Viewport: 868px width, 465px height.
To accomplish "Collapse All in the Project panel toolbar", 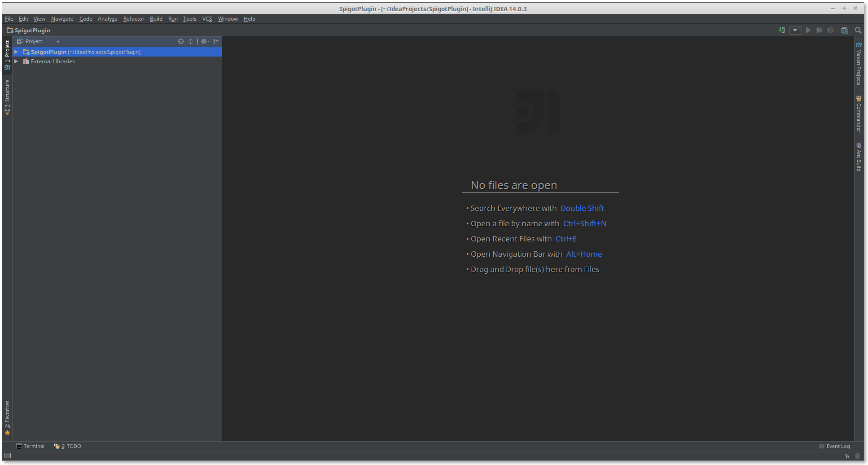I will click(190, 41).
